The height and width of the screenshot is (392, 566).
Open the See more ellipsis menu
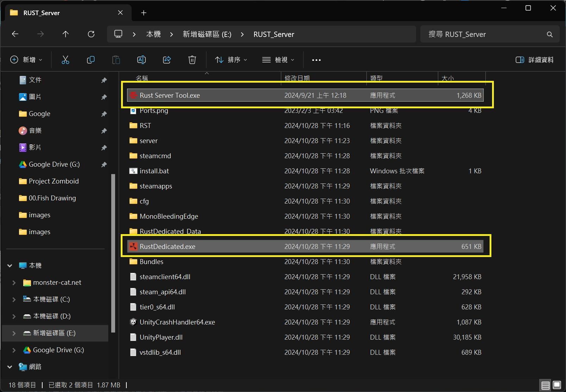coord(316,60)
